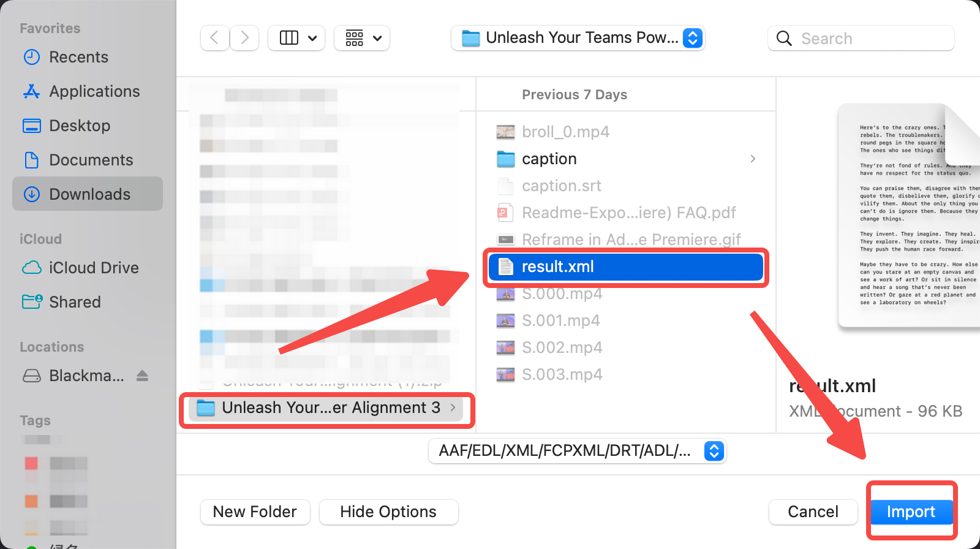Expand the caption folder
The image size is (980, 549).
point(627,159)
